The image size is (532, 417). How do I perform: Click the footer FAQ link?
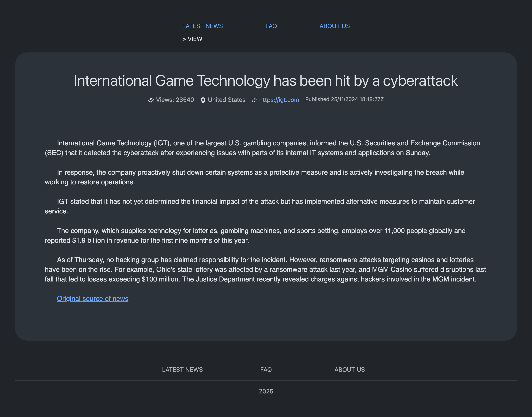[266, 370]
